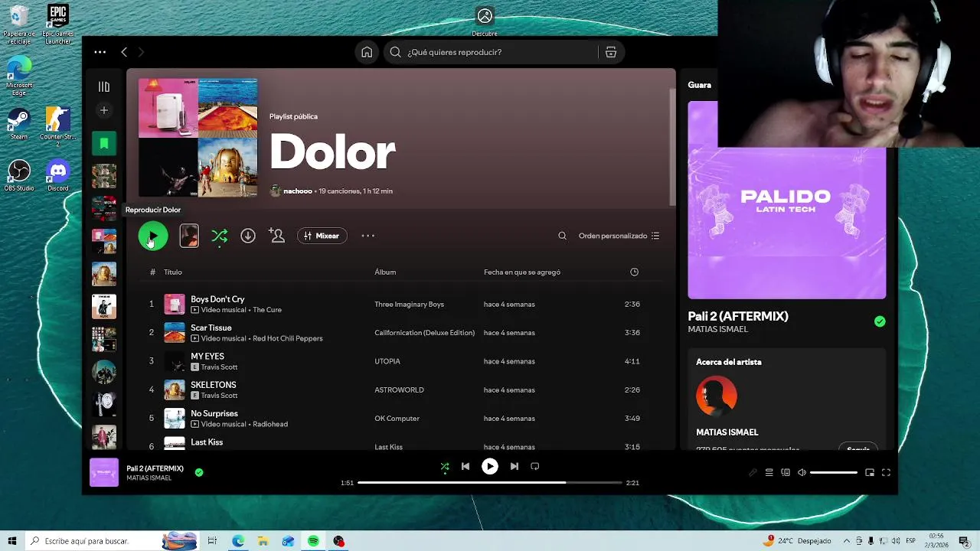Viewport: 980px width, 551px height.
Task: Mute using the speaker icon
Action: coord(802,473)
